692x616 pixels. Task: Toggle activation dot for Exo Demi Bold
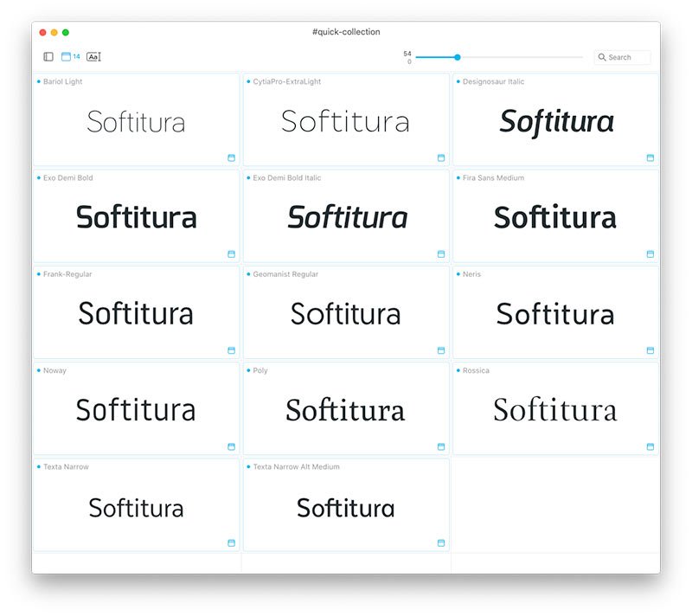(39, 177)
